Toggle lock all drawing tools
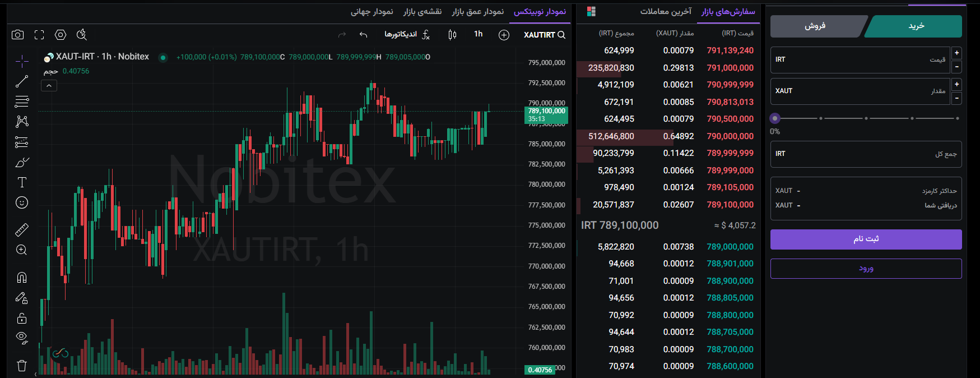The width and height of the screenshot is (980, 378). (22, 318)
